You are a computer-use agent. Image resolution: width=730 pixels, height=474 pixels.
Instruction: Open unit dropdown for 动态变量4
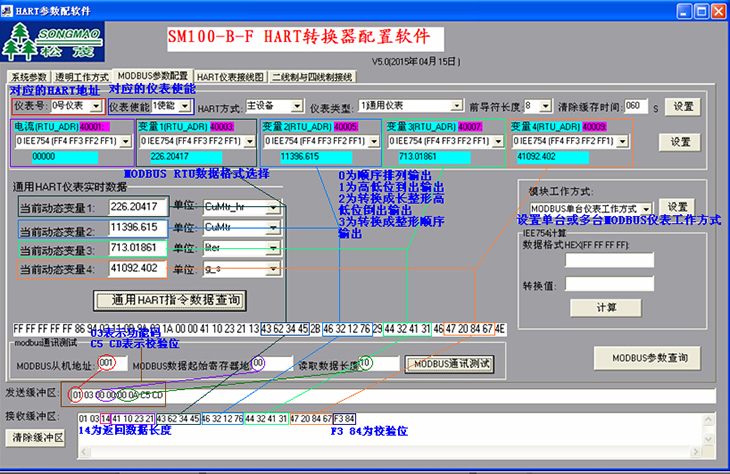273,269
